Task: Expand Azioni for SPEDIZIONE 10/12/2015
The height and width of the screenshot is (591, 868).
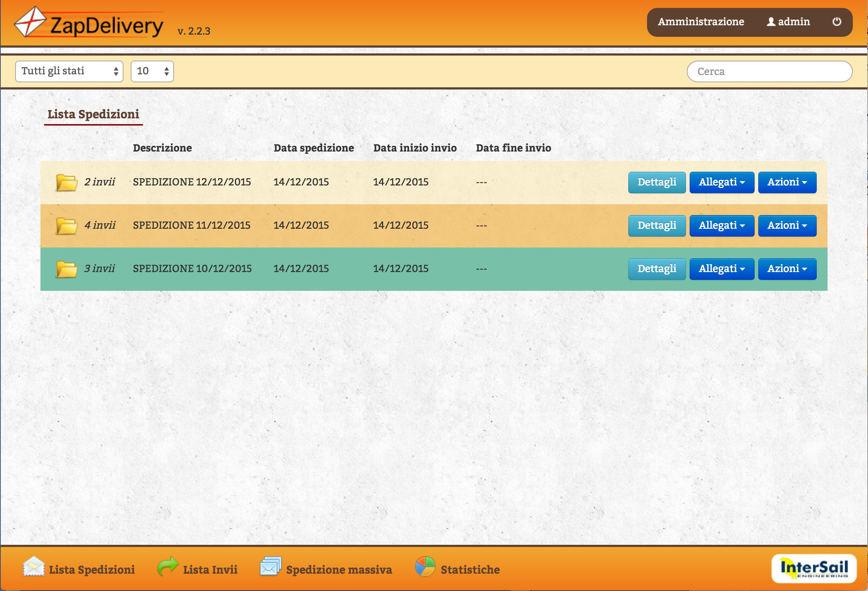Action: point(787,269)
